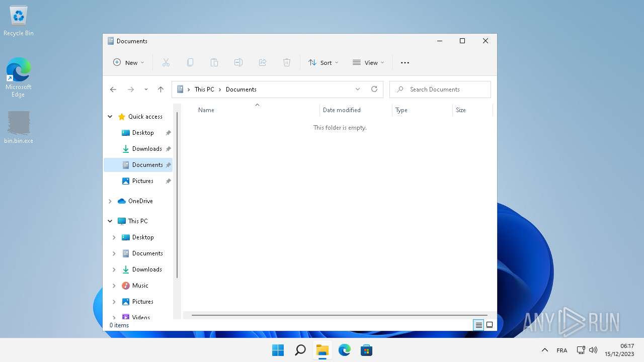Open Recycle Bin on desktop
The height and width of the screenshot is (362, 644).
point(19,21)
